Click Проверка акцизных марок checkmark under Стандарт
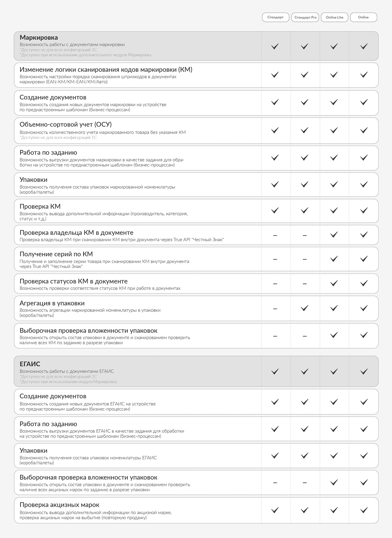Screen dimensions: 392x538 (x=275, y=510)
